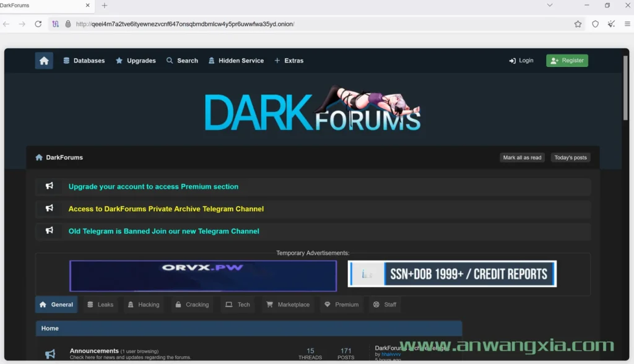
Task: Click the green Register button
Action: tap(567, 60)
